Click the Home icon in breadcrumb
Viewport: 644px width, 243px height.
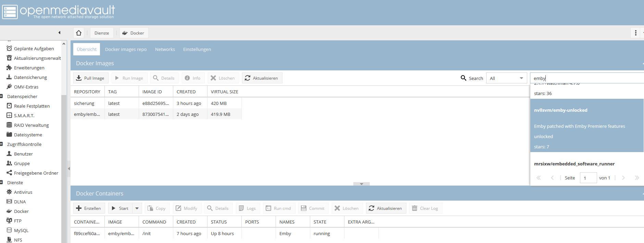tap(79, 33)
